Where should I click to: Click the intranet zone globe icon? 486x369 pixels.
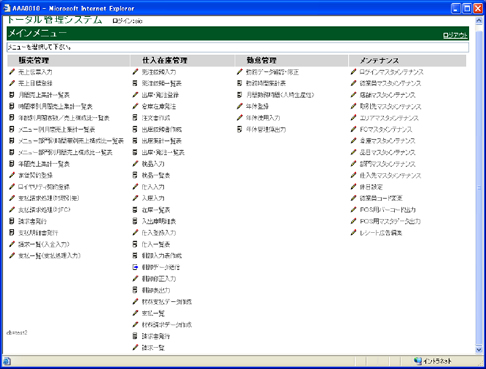pyautogui.click(x=418, y=361)
